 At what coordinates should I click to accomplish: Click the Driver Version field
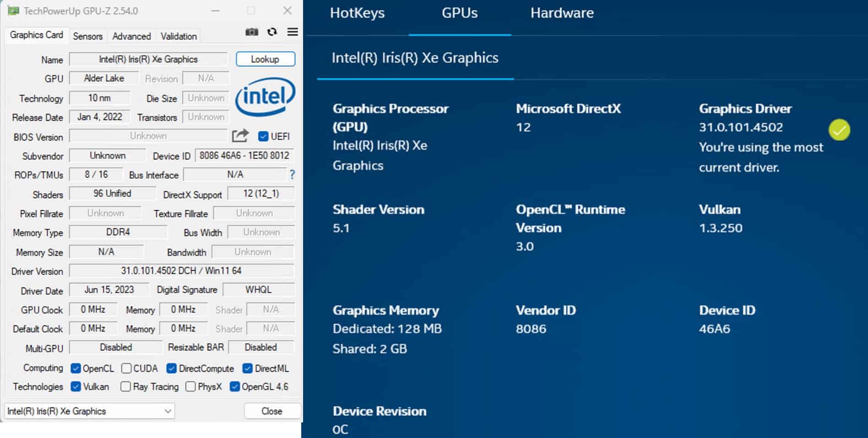181,271
